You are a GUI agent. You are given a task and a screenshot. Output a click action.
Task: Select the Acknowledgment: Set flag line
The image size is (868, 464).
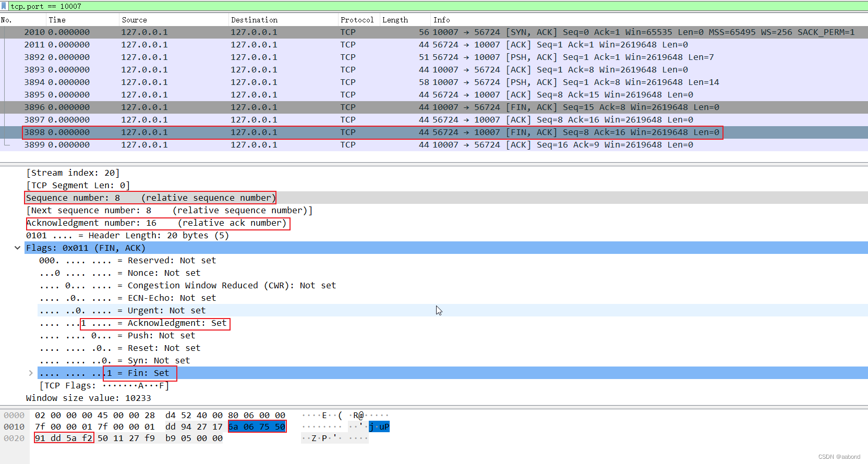[133, 323]
